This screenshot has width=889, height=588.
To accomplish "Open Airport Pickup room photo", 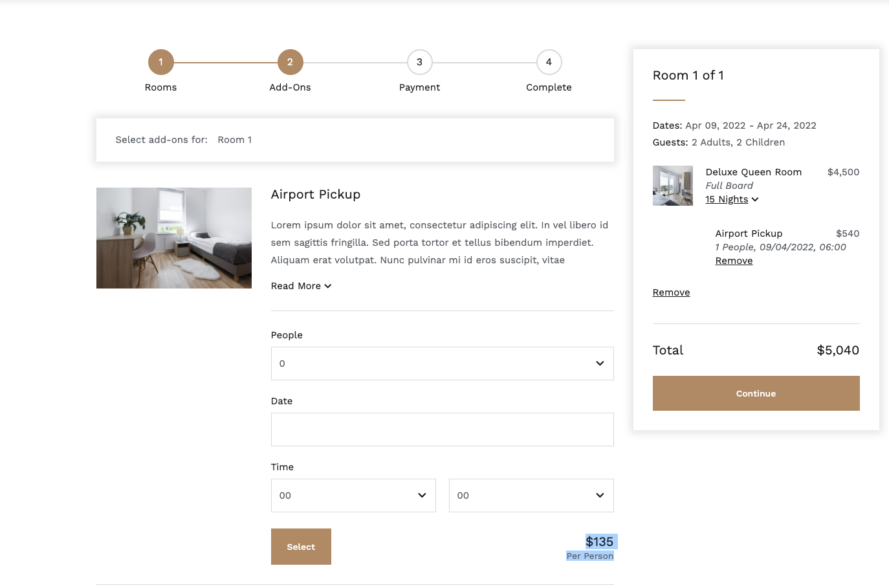I will click(174, 238).
